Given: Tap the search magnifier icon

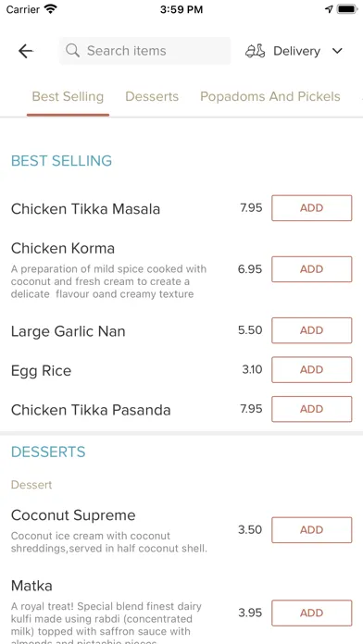Looking at the screenshot, I should click(x=73, y=51).
